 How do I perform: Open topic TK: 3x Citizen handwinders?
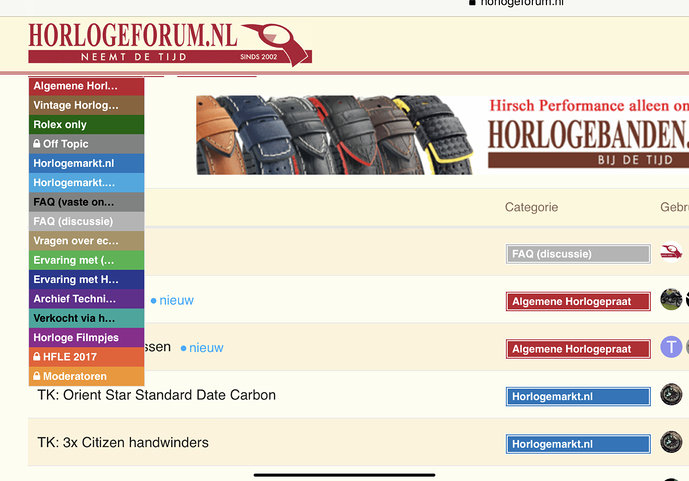[123, 442]
